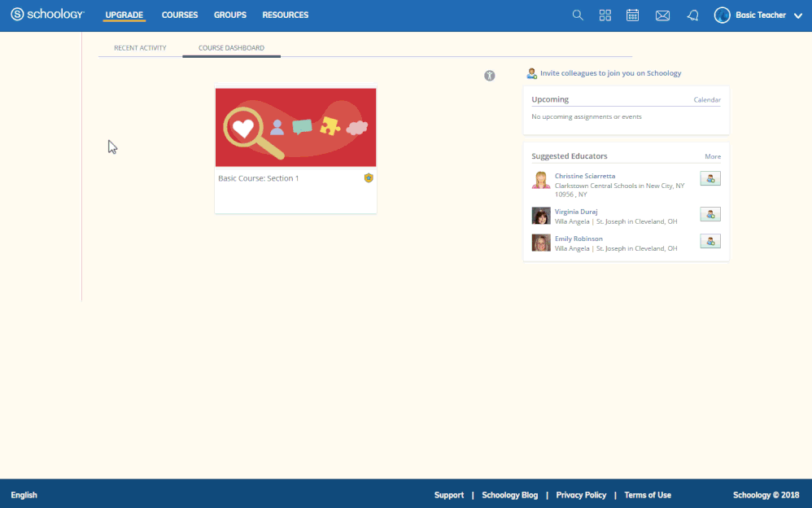Connect with Emily Robinson button
This screenshot has height=508, width=812.
[710, 241]
